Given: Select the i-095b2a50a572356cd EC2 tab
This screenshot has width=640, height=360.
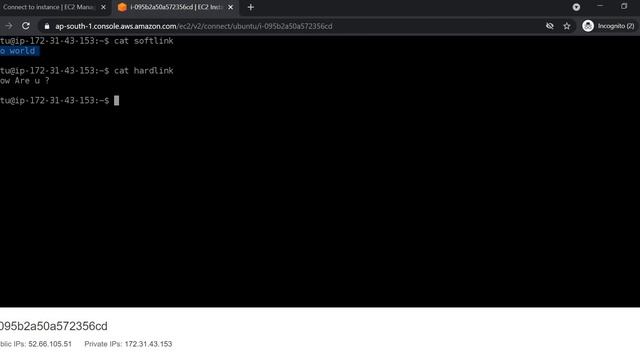Looking at the screenshot, I should coord(176,7).
